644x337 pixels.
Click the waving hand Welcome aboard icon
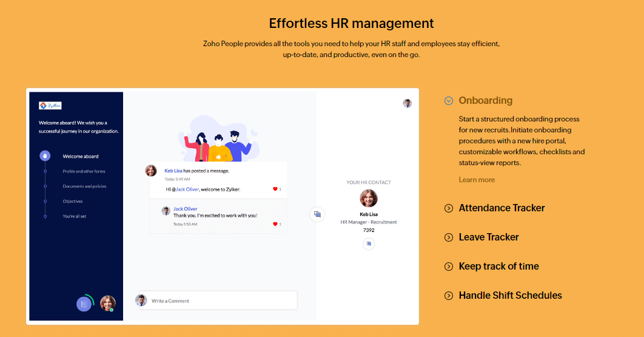coord(45,156)
